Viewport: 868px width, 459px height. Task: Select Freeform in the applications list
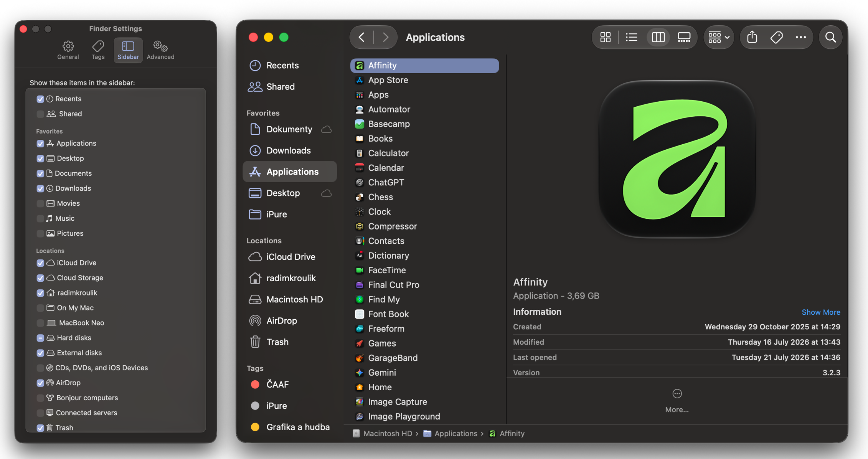tap(424, 329)
